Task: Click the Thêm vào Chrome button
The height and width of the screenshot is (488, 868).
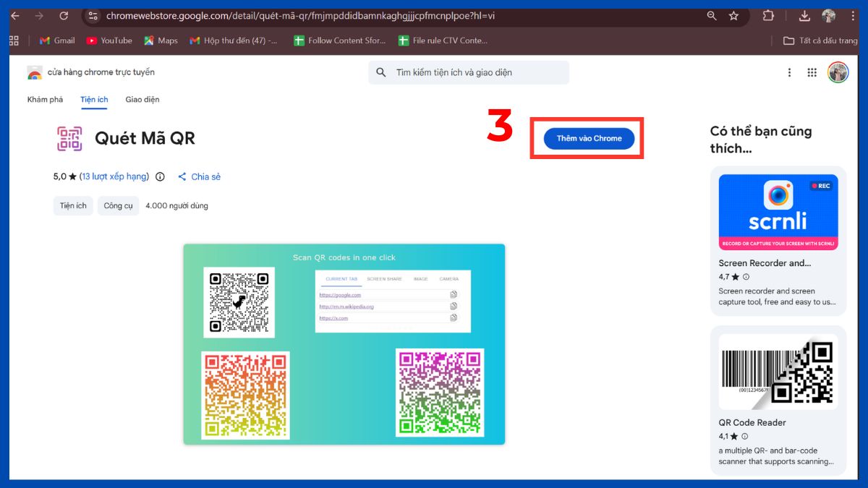Action: point(587,138)
